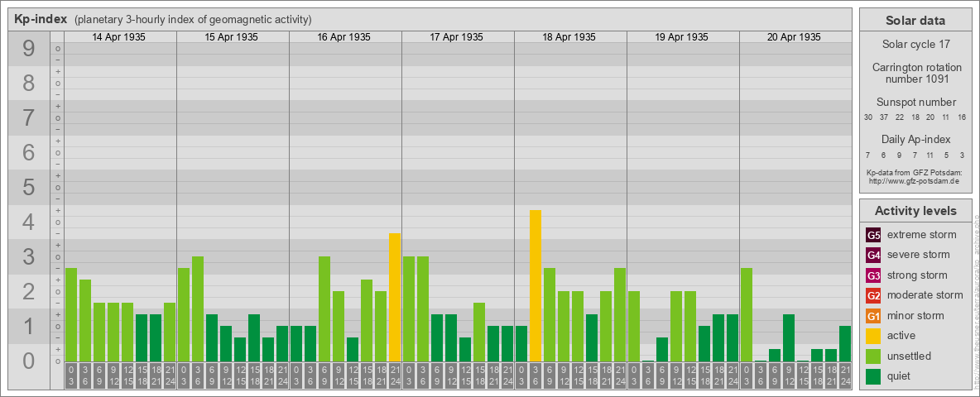Screen dimensions: 980x397
Task: Select the dark green 'quiet' swatch
Action: 873,375
